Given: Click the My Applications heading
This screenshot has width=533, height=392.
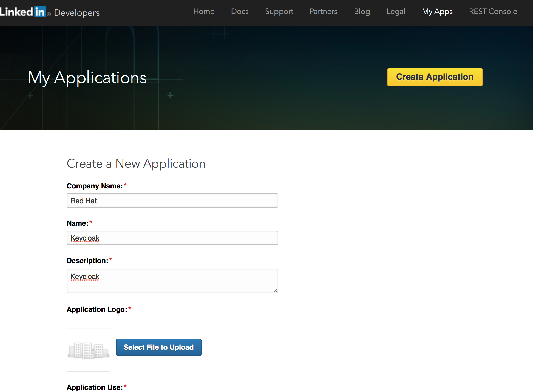Looking at the screenshot, I should (87, 78).
